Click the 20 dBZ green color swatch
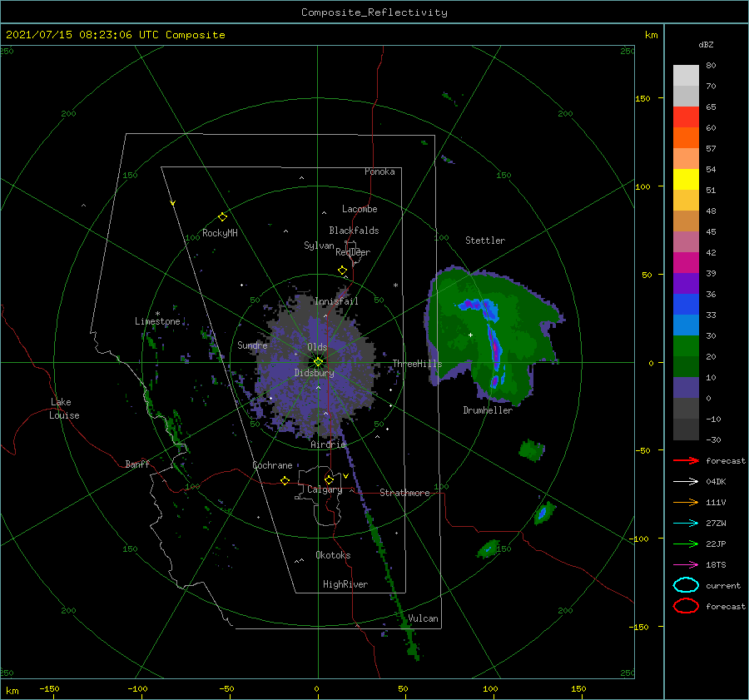 (x=686, y=346)
